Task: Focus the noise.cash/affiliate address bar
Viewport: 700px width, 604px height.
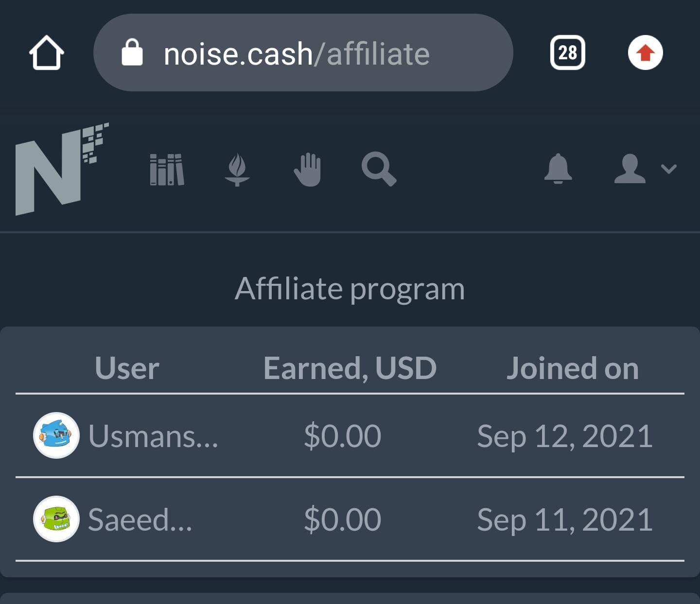Action: 303,52
